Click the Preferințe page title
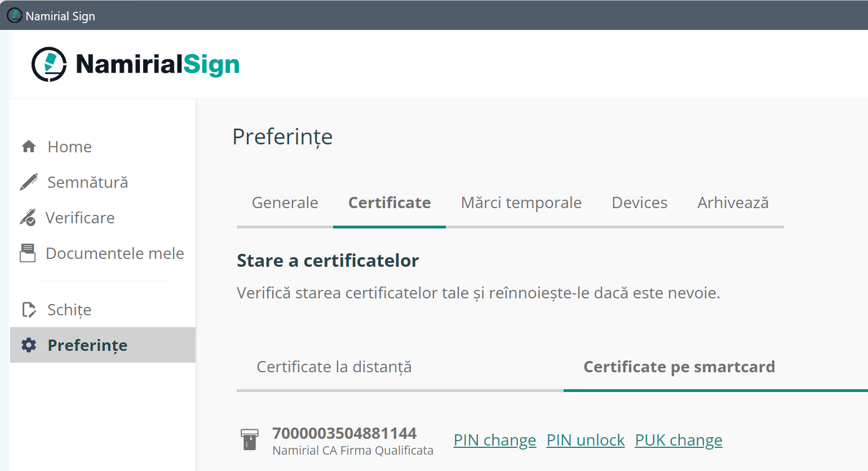868x471 pixels. click(282, 137)
